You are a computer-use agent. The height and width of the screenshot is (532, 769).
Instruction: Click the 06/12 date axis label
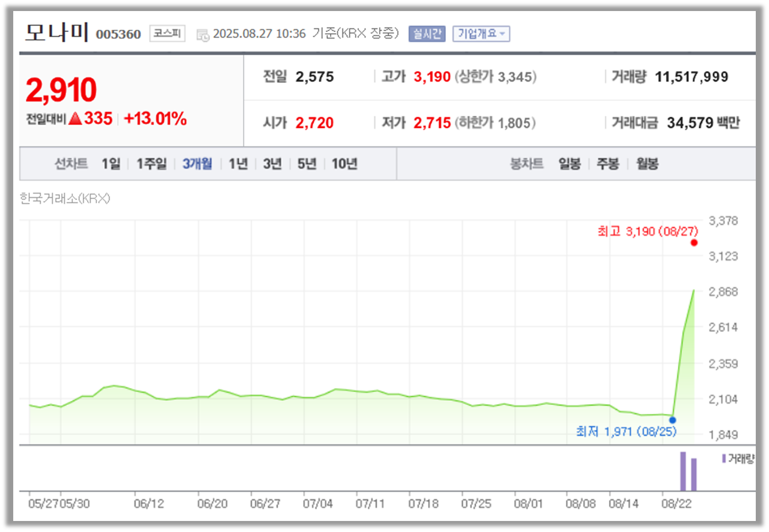pyautogui.click(x=149, y=503)
